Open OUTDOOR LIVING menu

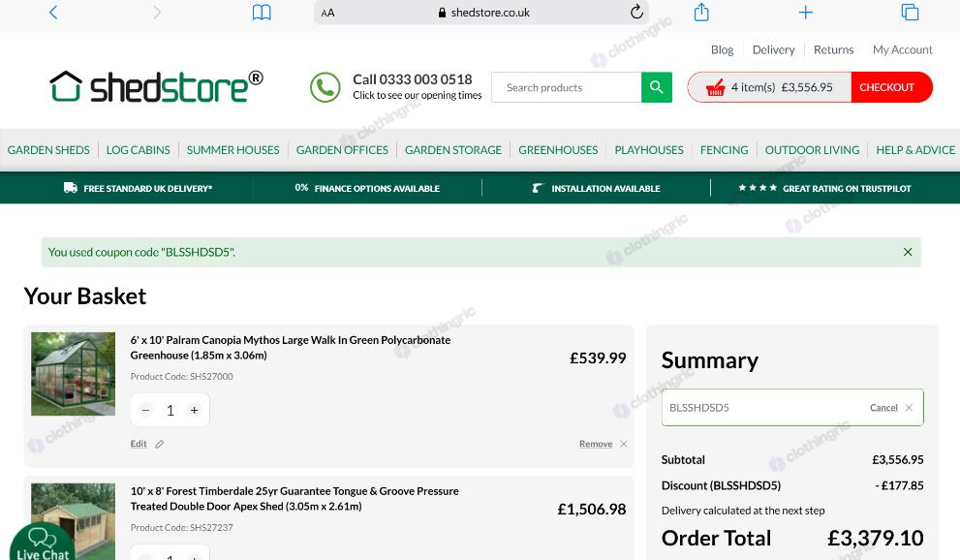pyautogui.click(x=812, y=150)
